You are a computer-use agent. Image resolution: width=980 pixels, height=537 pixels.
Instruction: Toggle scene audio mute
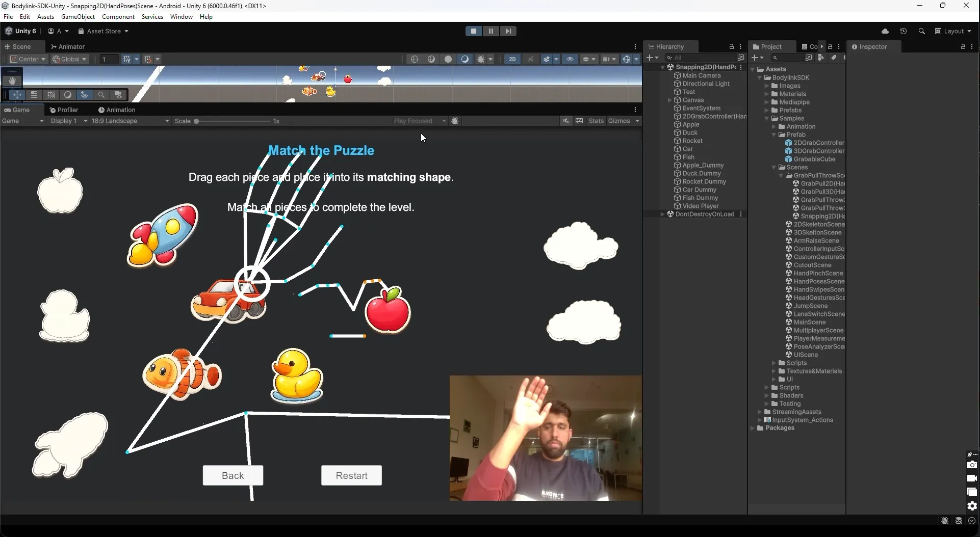click(x=530, y=59)
